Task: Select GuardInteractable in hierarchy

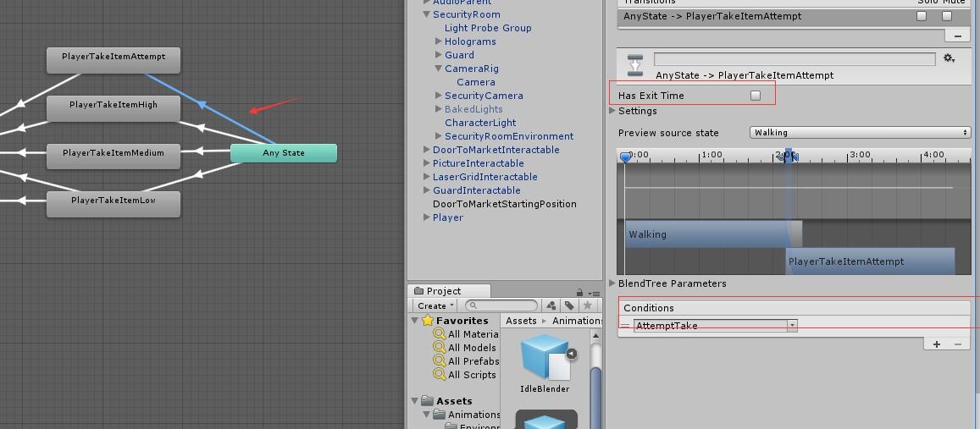Action: [476, 190]
